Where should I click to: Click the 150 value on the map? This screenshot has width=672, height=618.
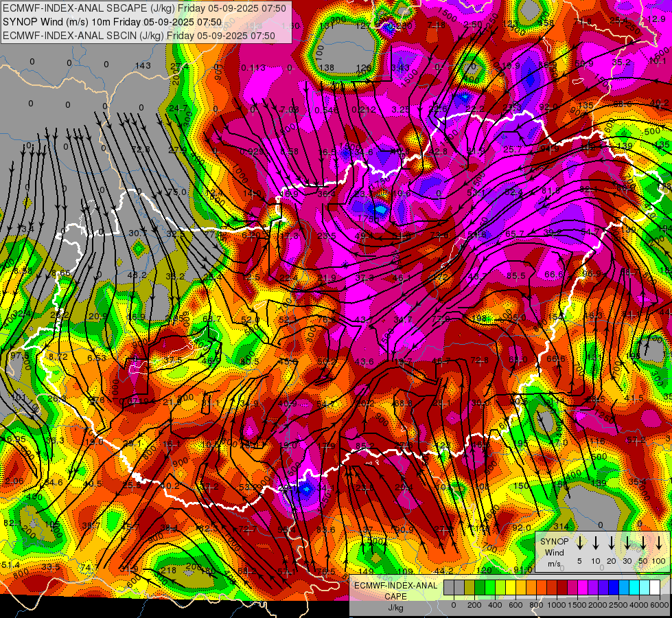pyautogui.click(x=521, y=485)
